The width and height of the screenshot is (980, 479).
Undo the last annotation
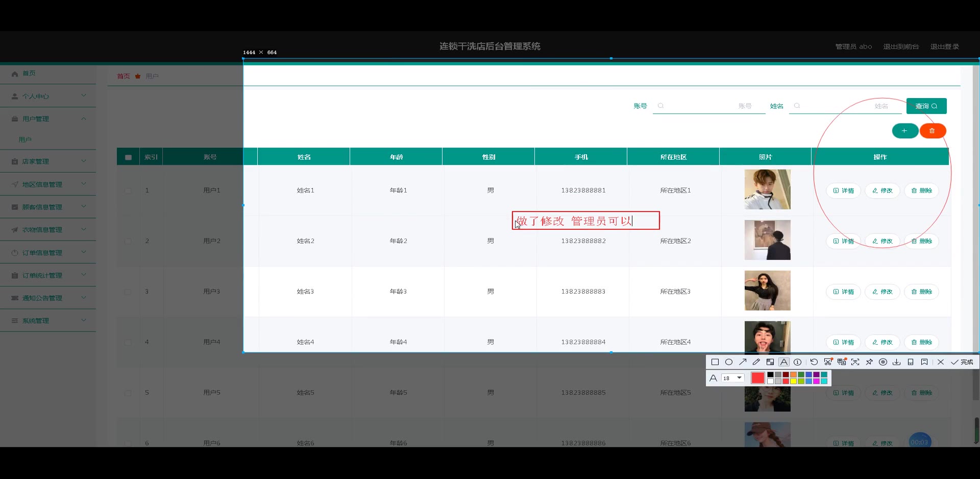tap(814, 362)
